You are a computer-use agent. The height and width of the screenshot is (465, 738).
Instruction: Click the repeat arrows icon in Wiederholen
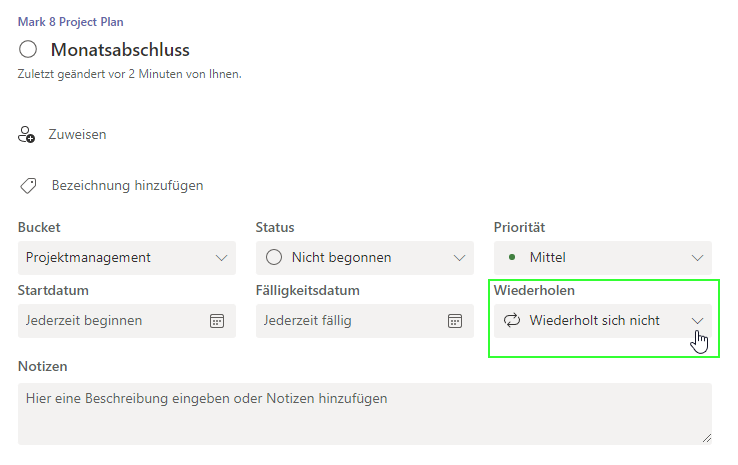pos(512,321)
